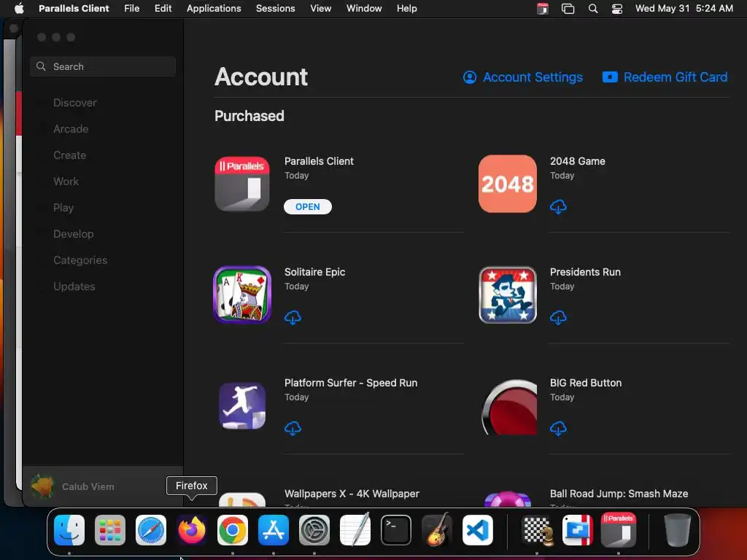The height and width of the screenshot is (560, 747).
Task: Select Work in App Store sidebar
Action: tap(66, 182)
